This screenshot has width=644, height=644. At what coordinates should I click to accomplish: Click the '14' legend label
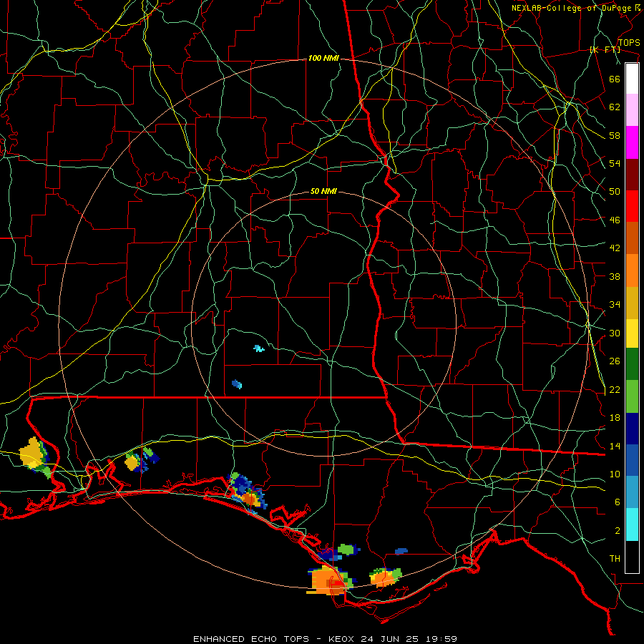coord(615,446)
